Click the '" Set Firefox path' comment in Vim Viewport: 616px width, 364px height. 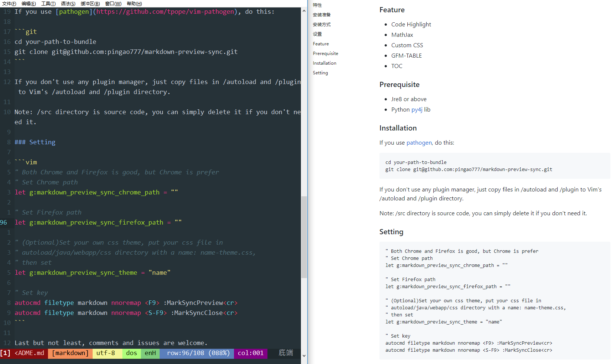48,212
